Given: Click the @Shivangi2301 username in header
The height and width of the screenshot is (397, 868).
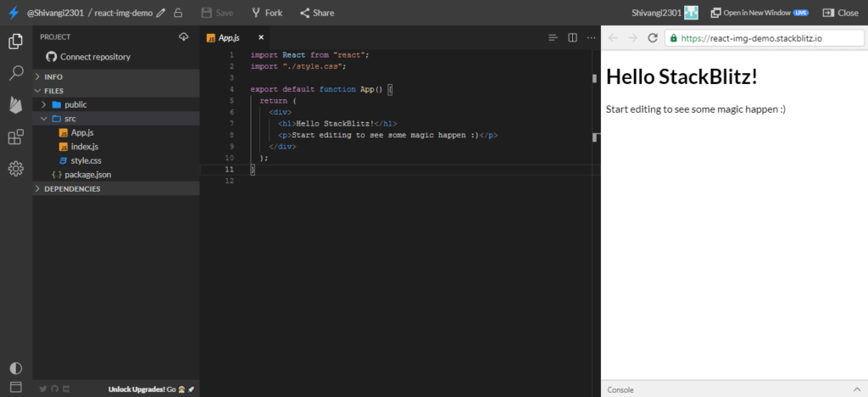Looking at the screenshot, I should click(55, 12).
